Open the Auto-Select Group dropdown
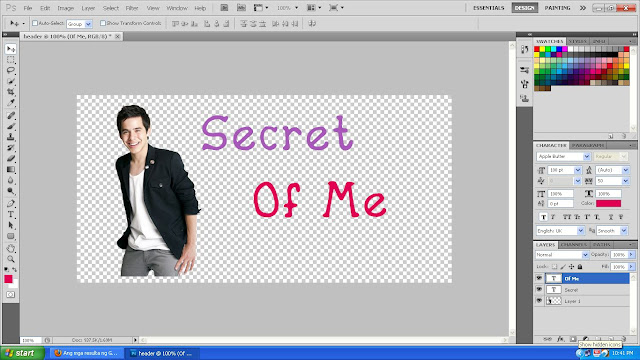The width and height of the screenshot is (640, 360). (88, 24)
